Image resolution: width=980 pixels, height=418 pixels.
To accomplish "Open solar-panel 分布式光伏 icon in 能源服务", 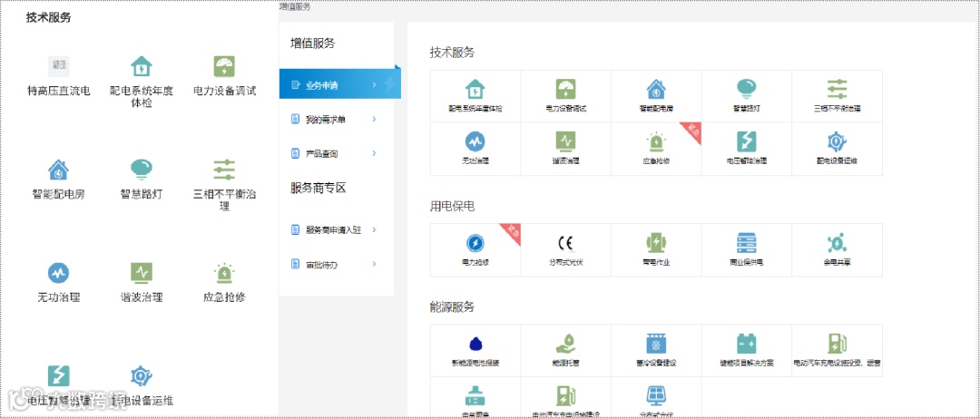I will click(x=656, y=396).
